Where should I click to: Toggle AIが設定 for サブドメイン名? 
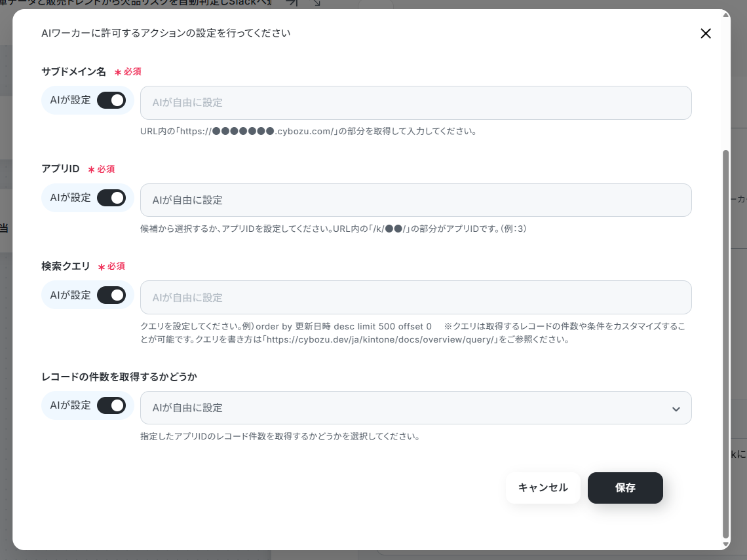coord(111,100)
